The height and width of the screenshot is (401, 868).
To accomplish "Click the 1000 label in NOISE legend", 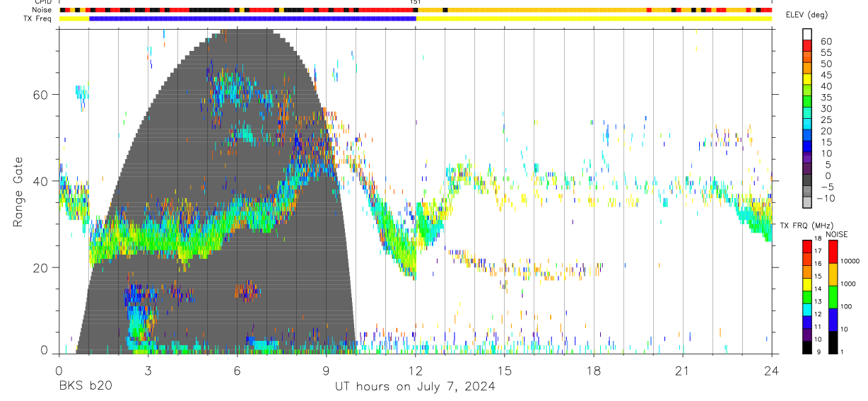I will point(849,284).
